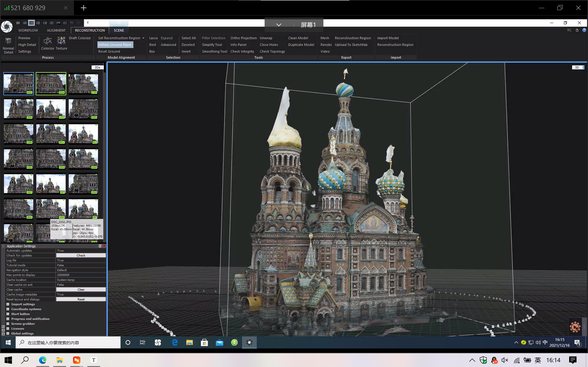Click the Simplify Tool icon
The height and width of the screenshot is (367, 588).
(x=212, y=44)
